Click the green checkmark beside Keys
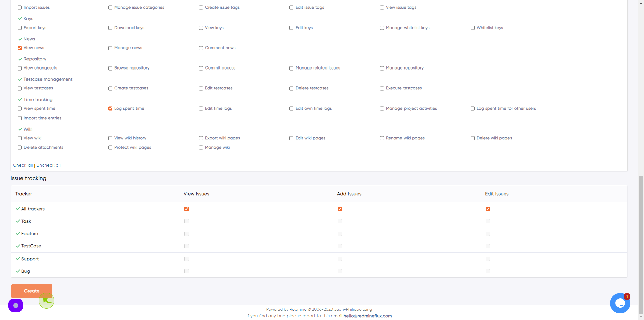 coord(20,18)
